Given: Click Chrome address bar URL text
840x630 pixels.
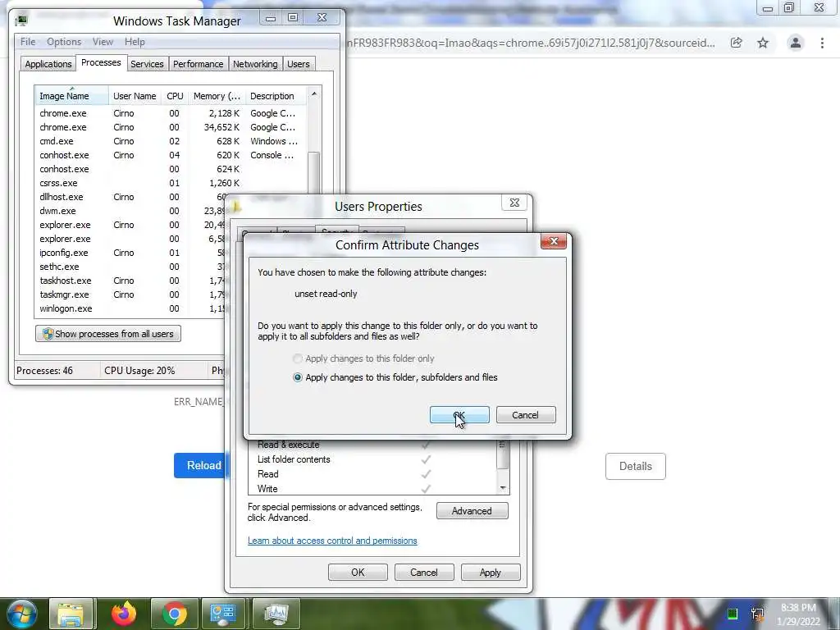Looking at the screenshot, I should click(532, 43).
